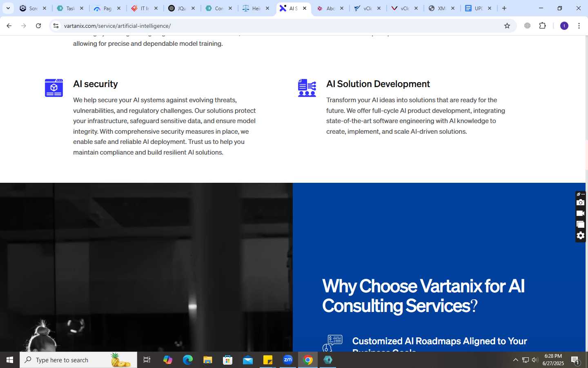Switch to the 'Abc' browser tab
Viewport: 588px width, 368px height.
(330, 8)
